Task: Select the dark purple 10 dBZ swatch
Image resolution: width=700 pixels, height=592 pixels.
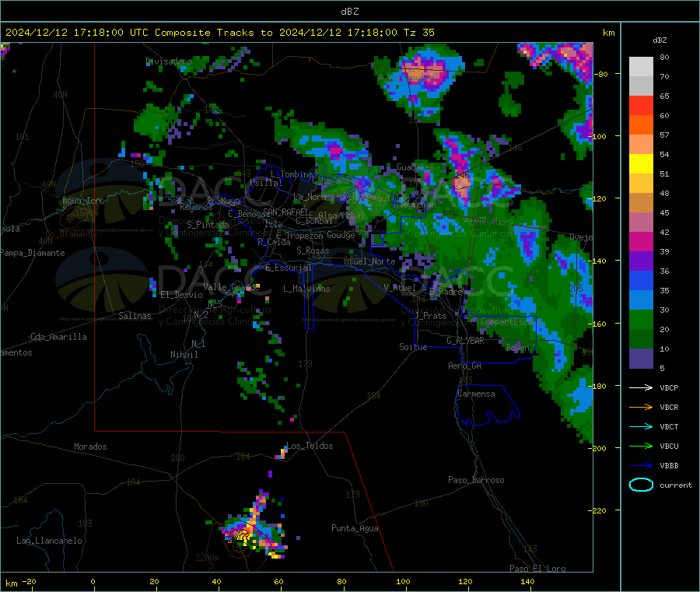Action: [x=641, y=359]
